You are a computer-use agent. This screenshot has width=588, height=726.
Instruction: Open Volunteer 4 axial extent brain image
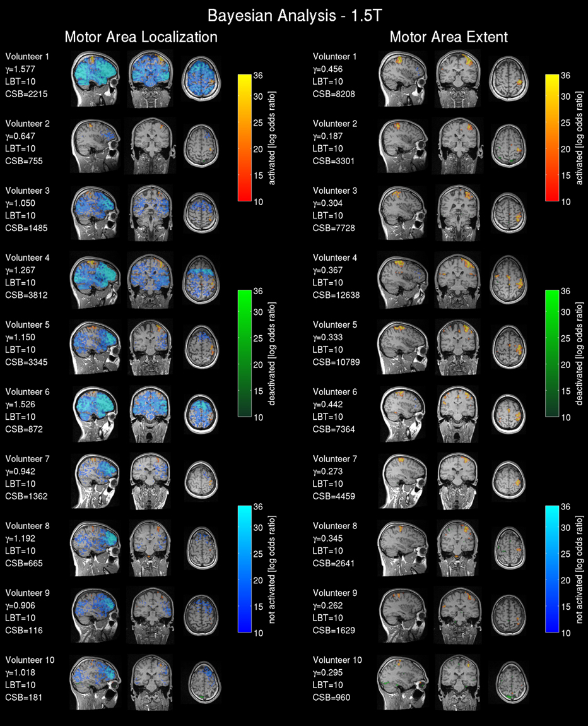(x=508, y=280)
